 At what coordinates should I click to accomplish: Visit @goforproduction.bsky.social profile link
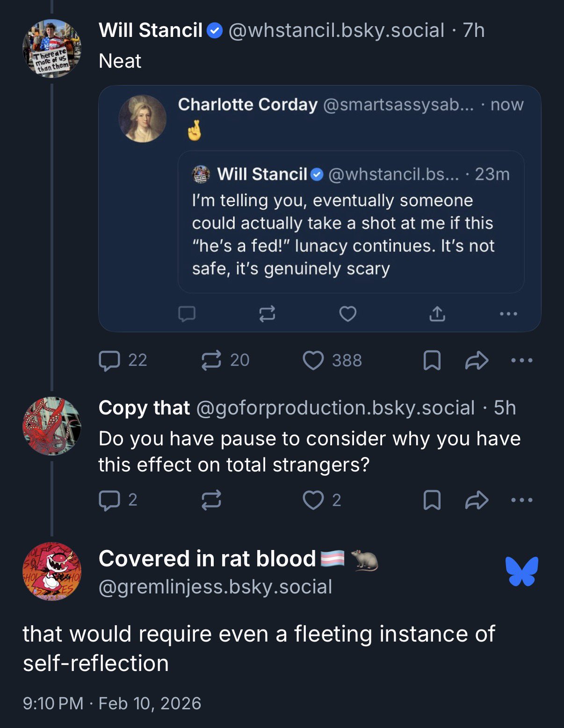335,408
